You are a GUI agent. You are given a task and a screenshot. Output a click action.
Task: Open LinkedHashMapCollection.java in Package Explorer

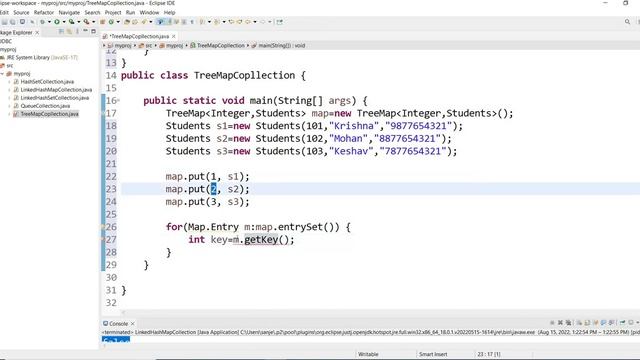(56, 90)
